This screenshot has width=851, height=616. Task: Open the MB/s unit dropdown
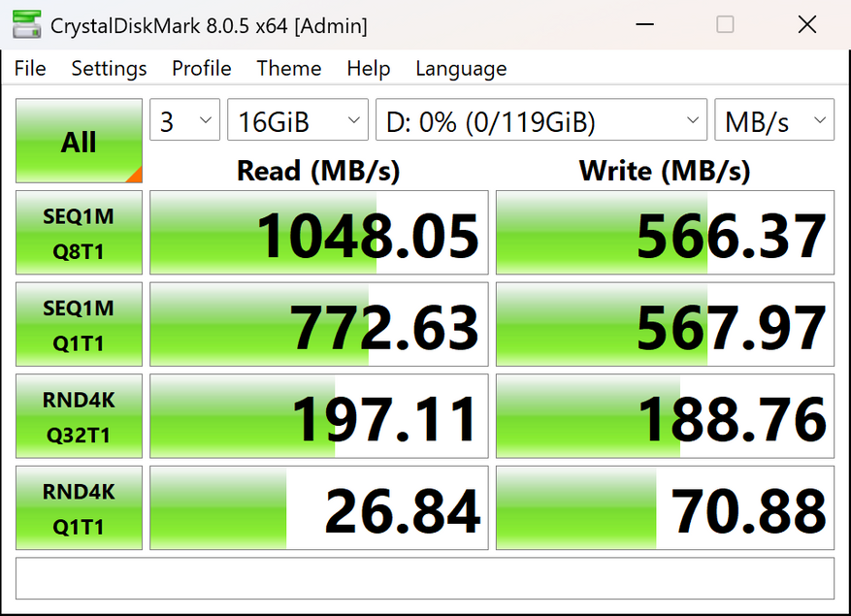click(774, 120)
